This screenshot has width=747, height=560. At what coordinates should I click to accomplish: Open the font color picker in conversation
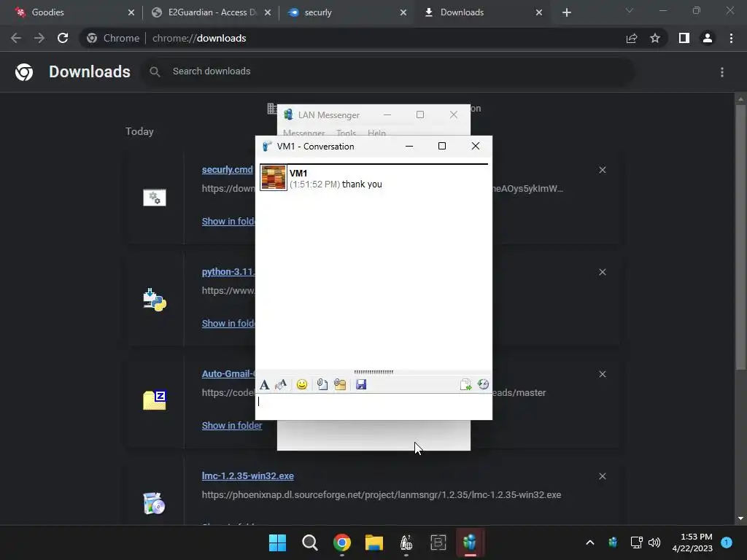coord(281,384)
